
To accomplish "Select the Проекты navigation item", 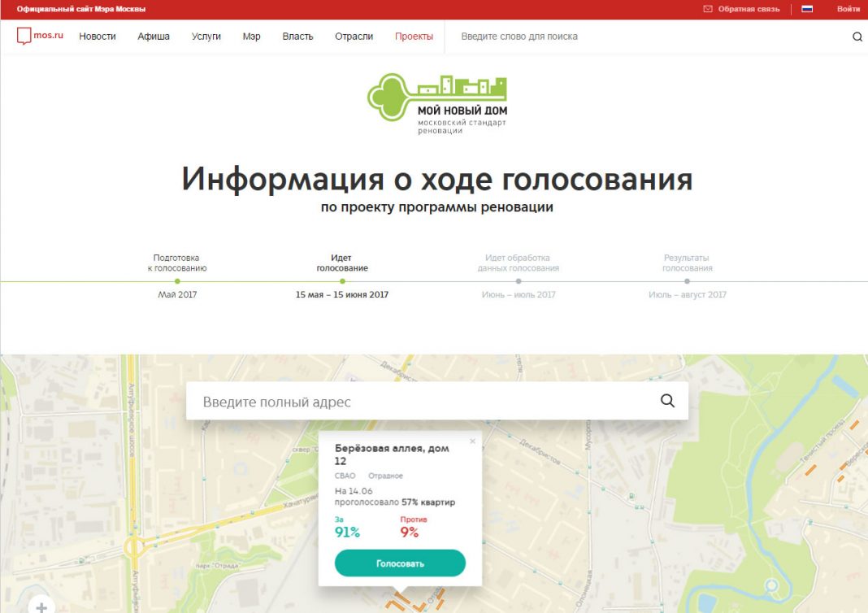I will tap(414, 37).
